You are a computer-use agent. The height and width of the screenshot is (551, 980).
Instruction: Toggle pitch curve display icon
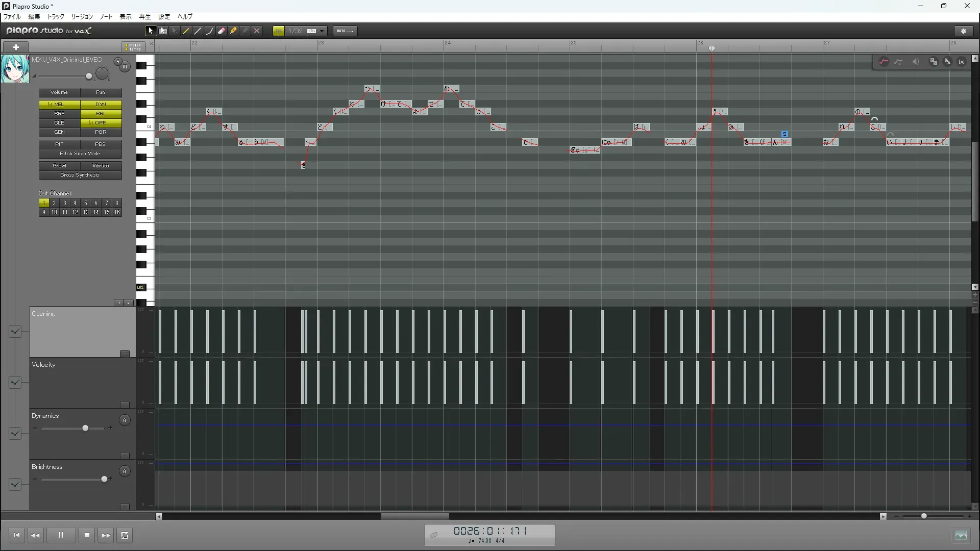coord(884,62)
